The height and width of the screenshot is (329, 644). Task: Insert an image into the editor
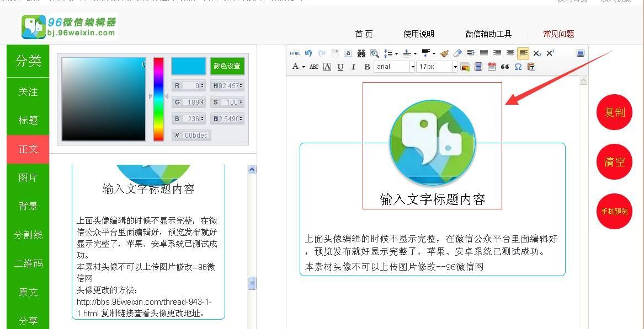tap(465, 67)
